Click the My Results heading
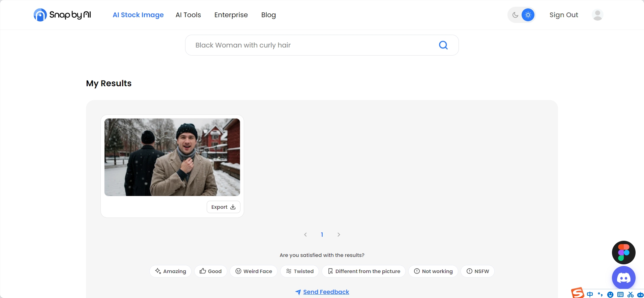The width and height of the screenshot is (644, 298). pos(109,83)
